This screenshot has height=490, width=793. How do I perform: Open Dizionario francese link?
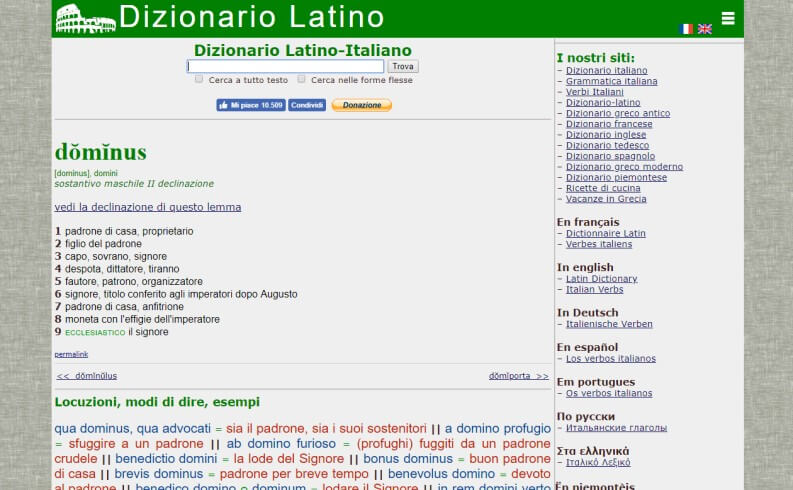coord(609,124)
